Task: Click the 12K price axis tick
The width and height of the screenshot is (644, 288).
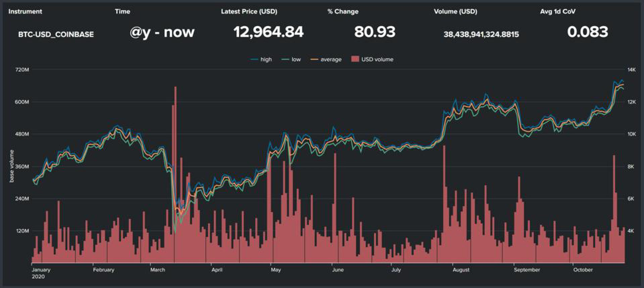Action: tap(631, 102)
